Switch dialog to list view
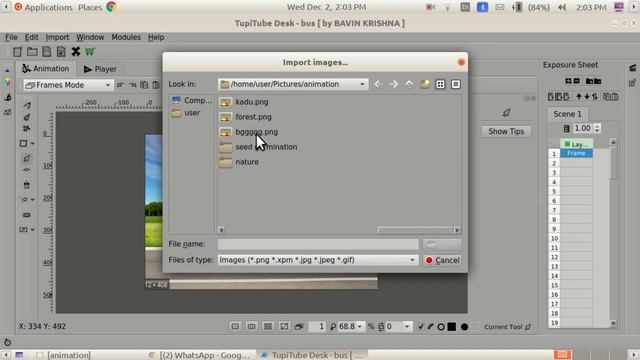Viewport: 640px width, 360px height. pos(440,84)
